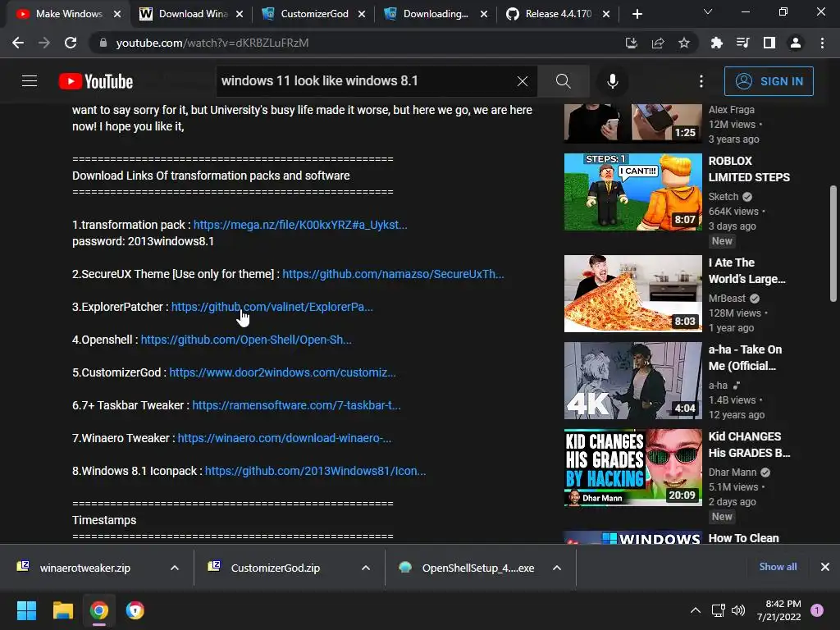Toggle the Chrome side panel icon
The height and width of the screenshot is (630, 840).
pos(769,43)
